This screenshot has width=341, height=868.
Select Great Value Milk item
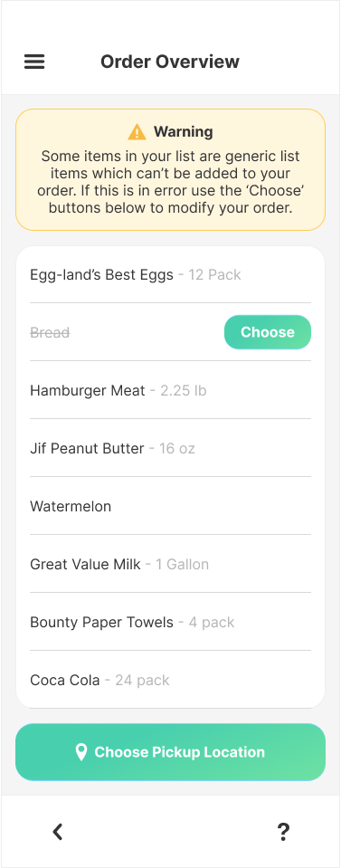pyautogui.click(x=170, y=564)
